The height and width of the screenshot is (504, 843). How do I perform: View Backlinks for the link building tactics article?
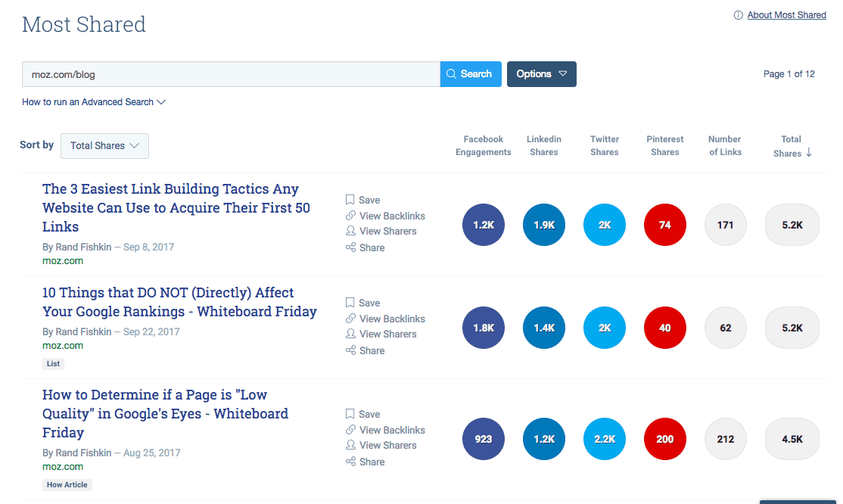click(385, 216)
